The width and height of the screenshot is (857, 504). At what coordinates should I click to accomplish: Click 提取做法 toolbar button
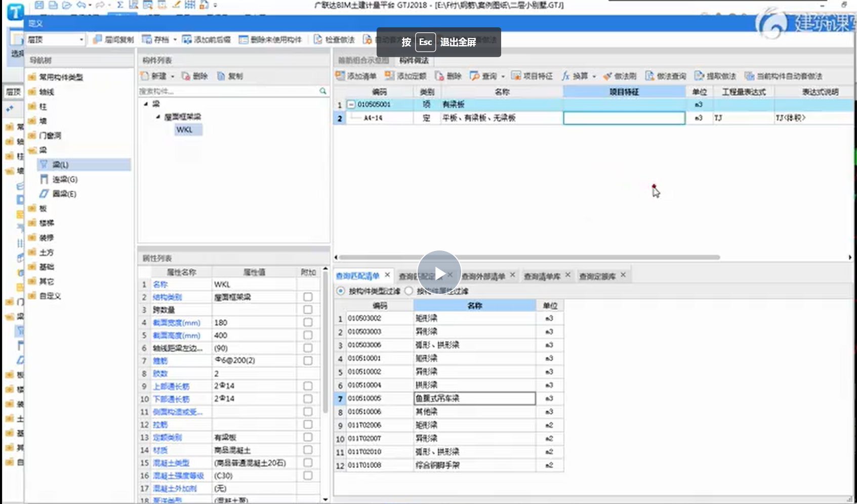(x=715, y=76)
